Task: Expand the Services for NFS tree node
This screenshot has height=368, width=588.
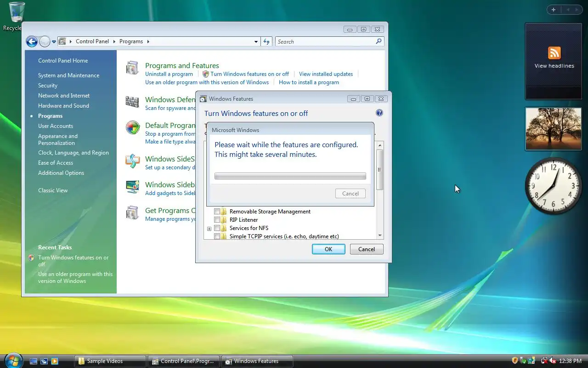Action: click(x=209, y=229)
